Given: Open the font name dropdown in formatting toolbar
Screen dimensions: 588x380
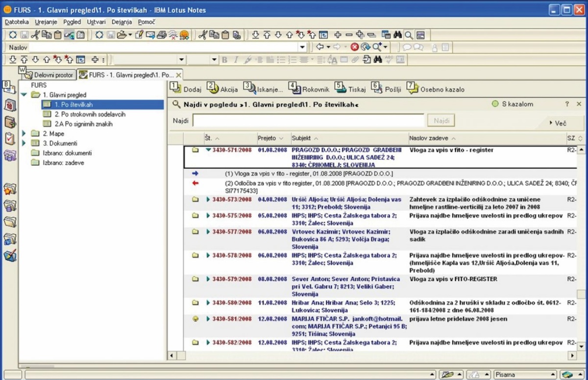Looking at the screenshot, I should tap(181, 60).
